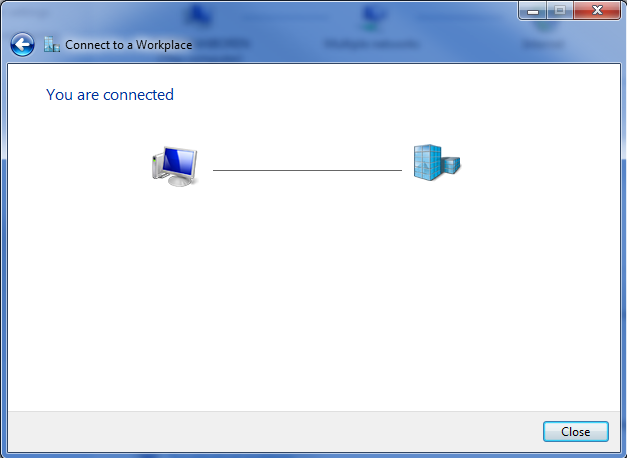Click the "Connect to a Workplace" title text
The width and height of the screenshot is (627, 458).
pyautogui.click(x=128, y=45)
